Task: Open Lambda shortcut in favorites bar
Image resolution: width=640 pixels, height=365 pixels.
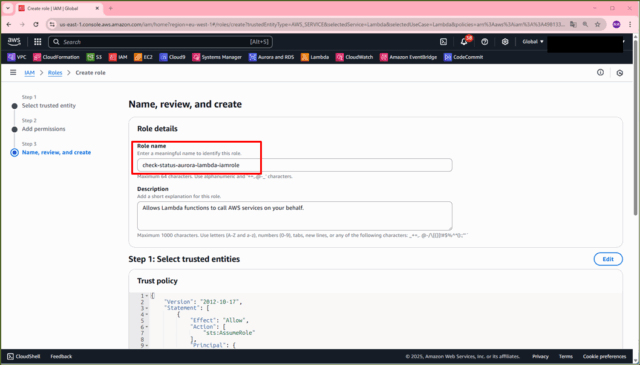Action: pos(315,57)
